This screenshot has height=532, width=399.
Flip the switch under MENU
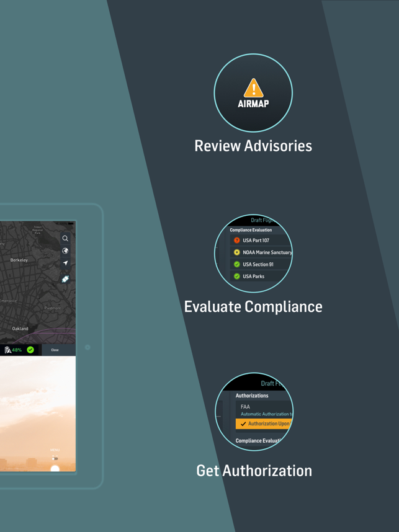pyautogui.click(x=55, y=458)
